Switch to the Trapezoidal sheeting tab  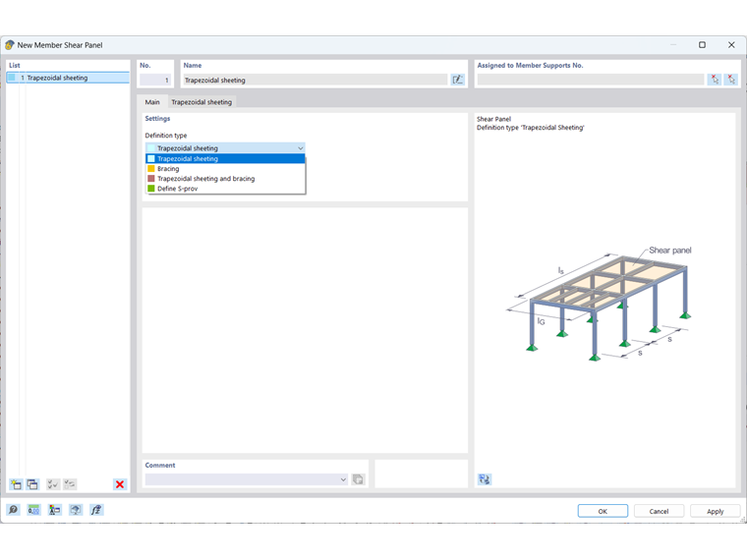(x=201, y=102)
